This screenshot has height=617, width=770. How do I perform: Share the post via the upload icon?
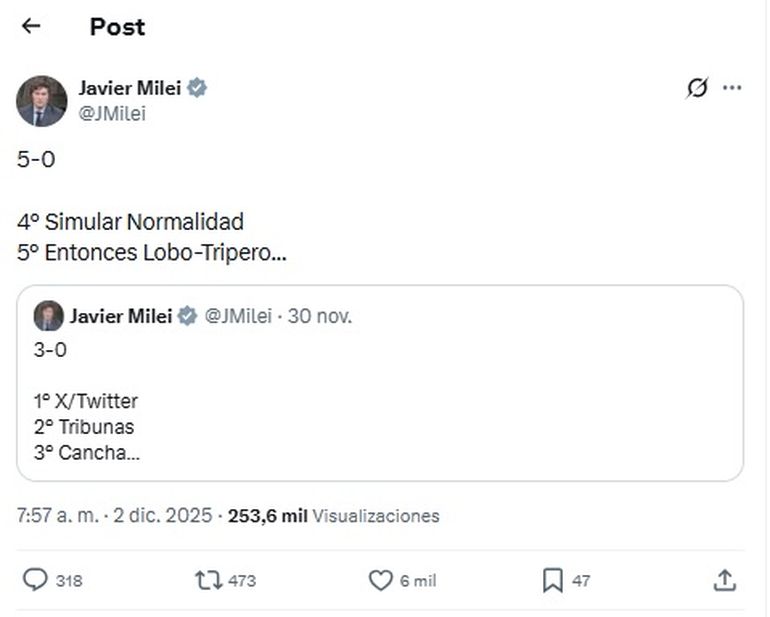[725, 580]
